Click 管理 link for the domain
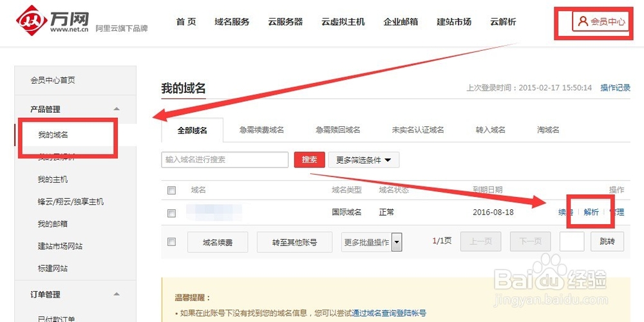 point(617,212)
